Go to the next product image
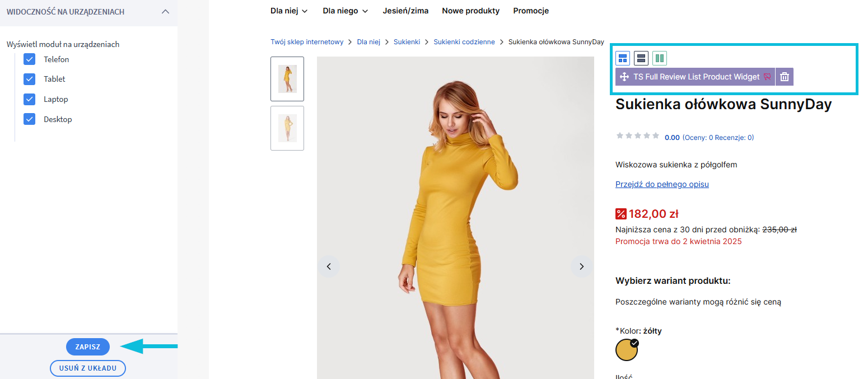Screen dimensions: 868x379 click(x=581, y=266)
